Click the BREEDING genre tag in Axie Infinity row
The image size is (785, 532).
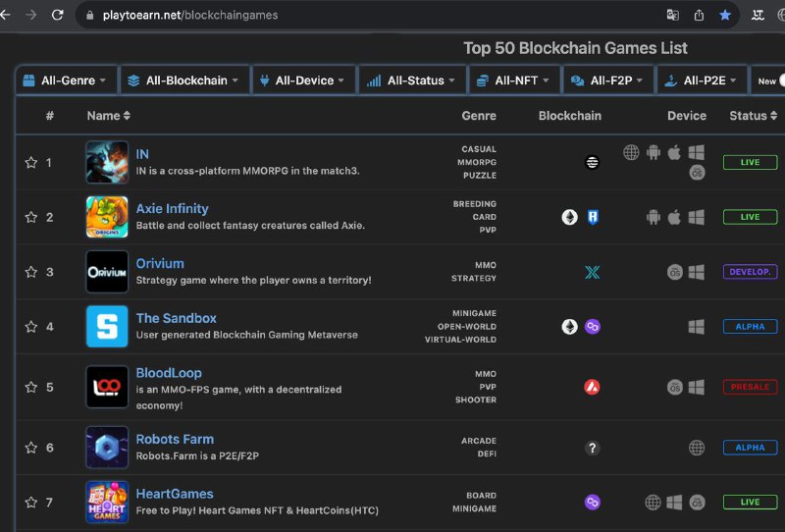pyautogui.click(x=475, y=204)
